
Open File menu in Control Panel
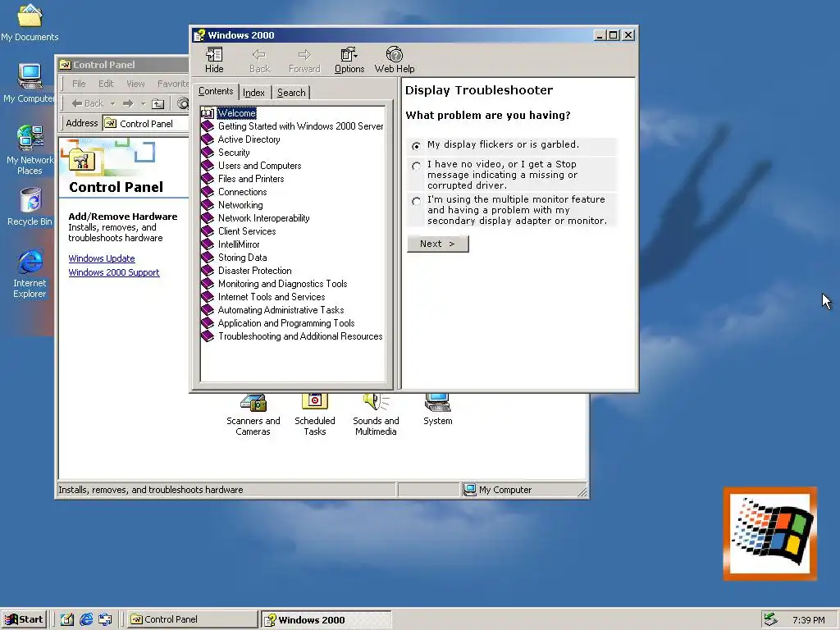coord(79,84)
